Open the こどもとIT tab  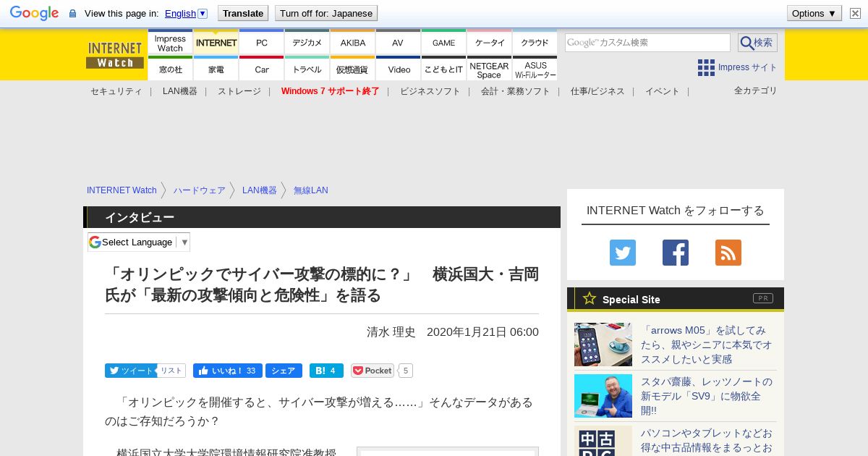point(444,69)
